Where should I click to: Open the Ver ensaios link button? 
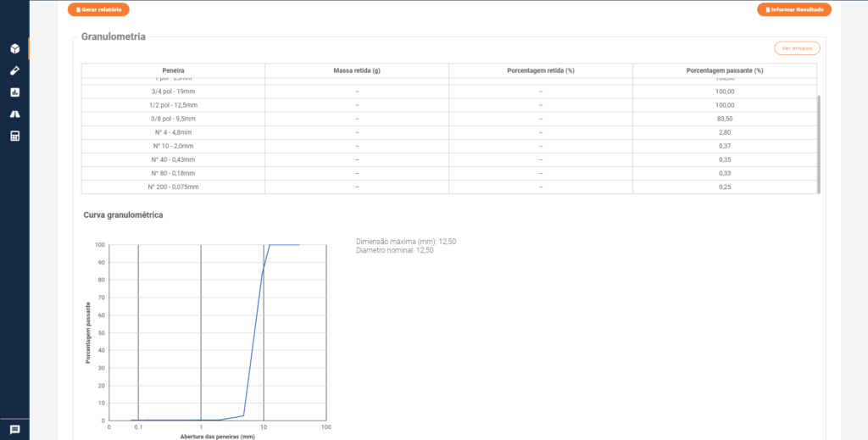pyautogui.click(x=796, y=48)
